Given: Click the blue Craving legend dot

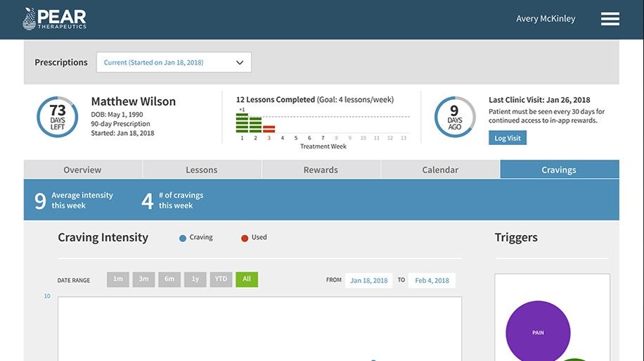Looking at the screenshot, I should pos(183,238).
